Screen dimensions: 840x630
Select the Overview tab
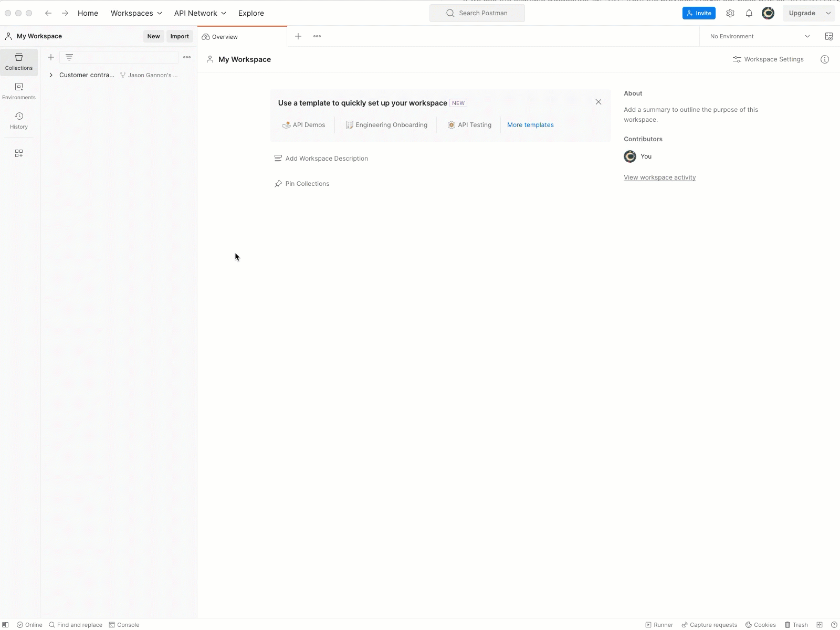[243, 36]
